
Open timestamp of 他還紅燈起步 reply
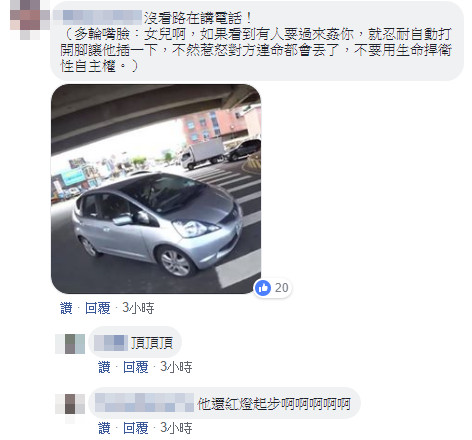[176, 428]
